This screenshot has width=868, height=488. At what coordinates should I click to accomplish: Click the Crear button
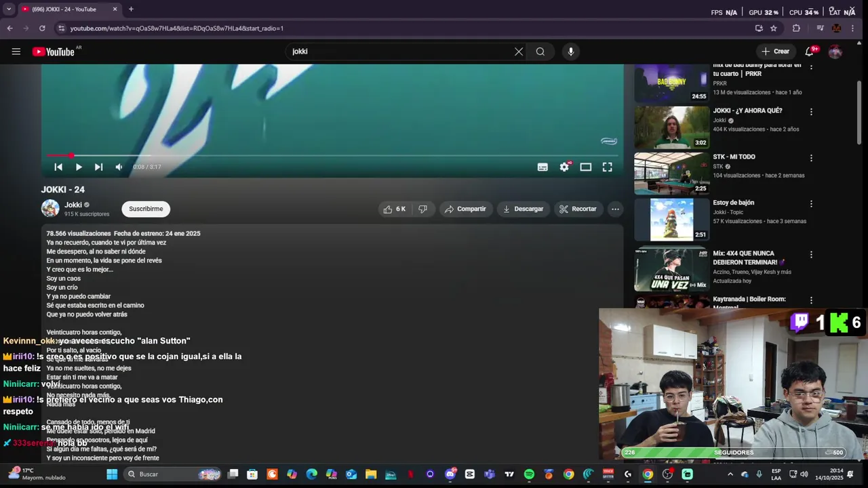pyautogui.click(x=775, y=52)
